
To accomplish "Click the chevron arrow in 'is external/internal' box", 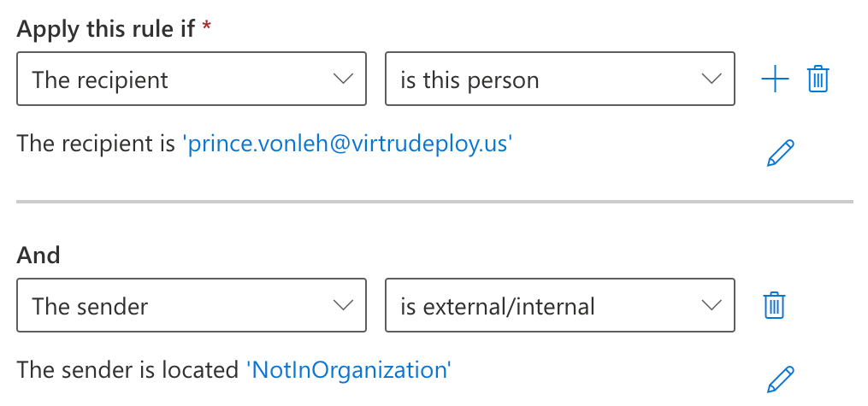I will coord(712,305).
